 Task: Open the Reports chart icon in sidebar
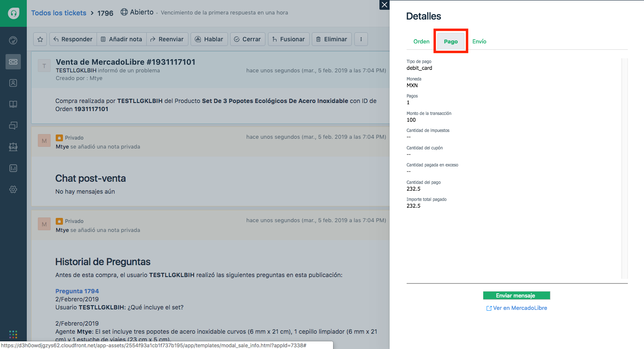pyautogui.click(x=13, y=168)
